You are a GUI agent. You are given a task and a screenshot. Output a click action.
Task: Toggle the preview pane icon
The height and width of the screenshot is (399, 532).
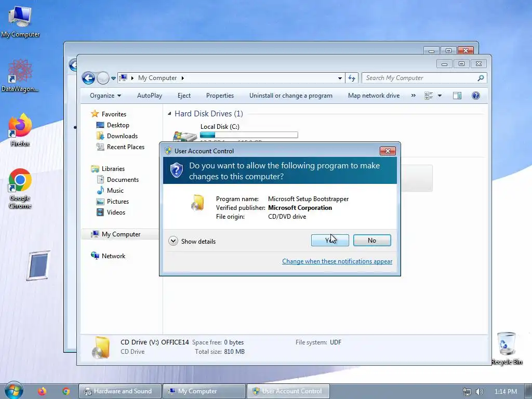[457, 96]
